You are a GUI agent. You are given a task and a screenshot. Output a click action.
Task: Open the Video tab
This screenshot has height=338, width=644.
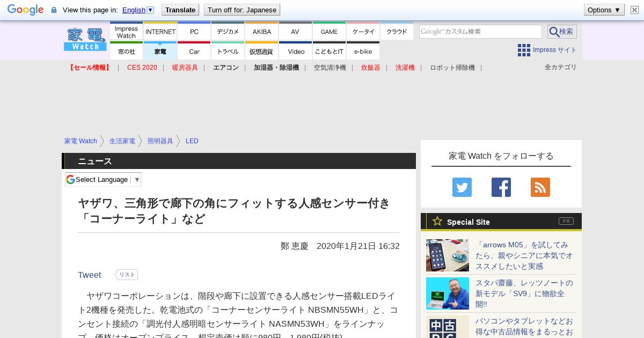(x=295, y=51)
